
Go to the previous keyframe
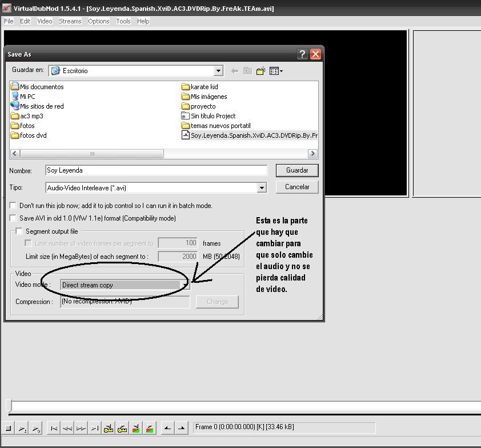[x=109, y=429]
